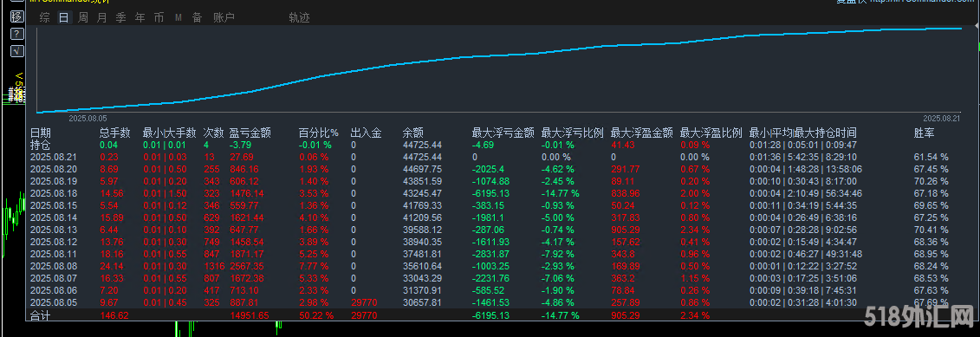
Task: Select the 2025.08.11 date row
Action: click(x=53, y=254)
